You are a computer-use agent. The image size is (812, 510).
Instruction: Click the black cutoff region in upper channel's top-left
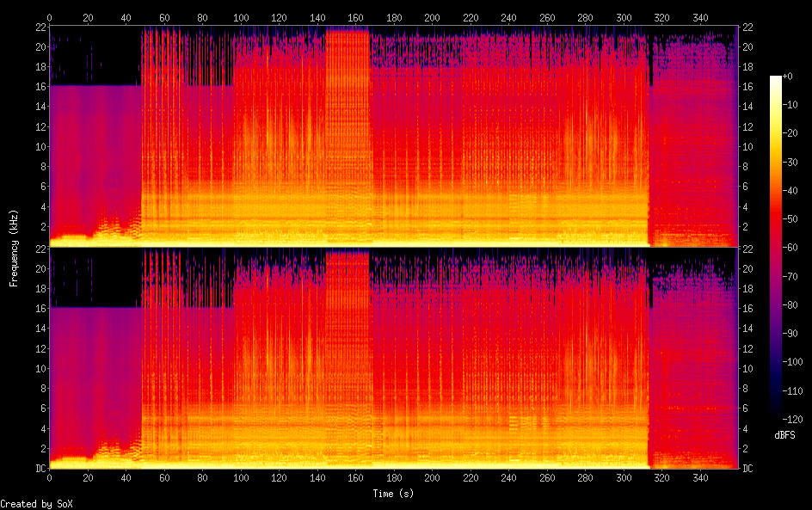click(93, 56)
